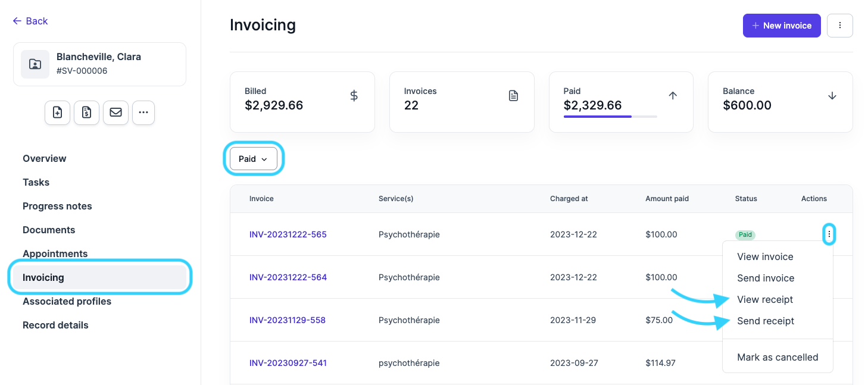
Task: Click the down arrow on Balance card
Action: click(x=832, y=96)
